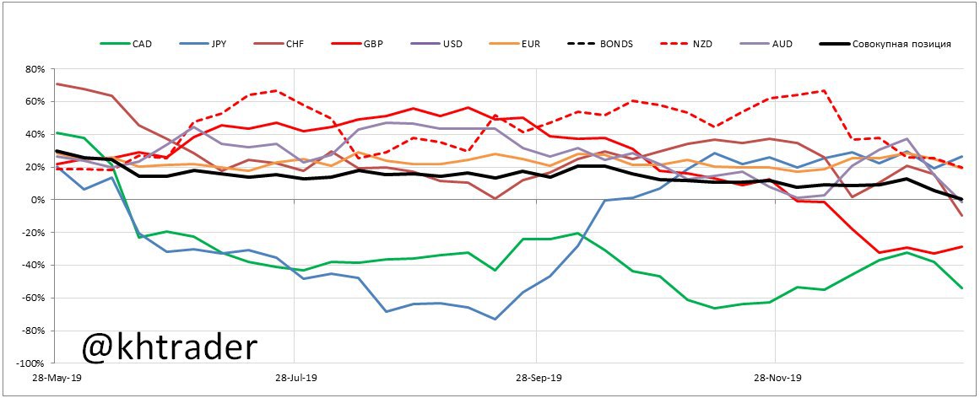
Task: Click the @khtrader watermark text
Action: pyautogui.click(x=170, y=347)
